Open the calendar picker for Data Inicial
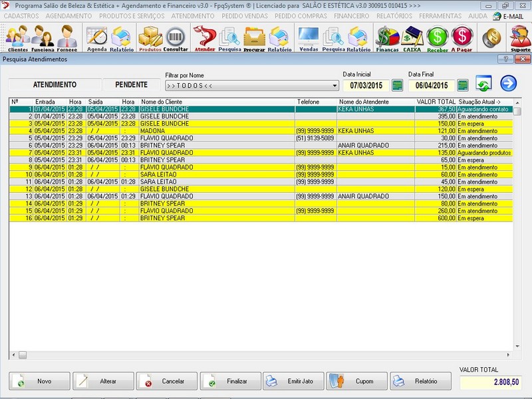The height and width of the screenshot is (399, 532). pos(398,85)
